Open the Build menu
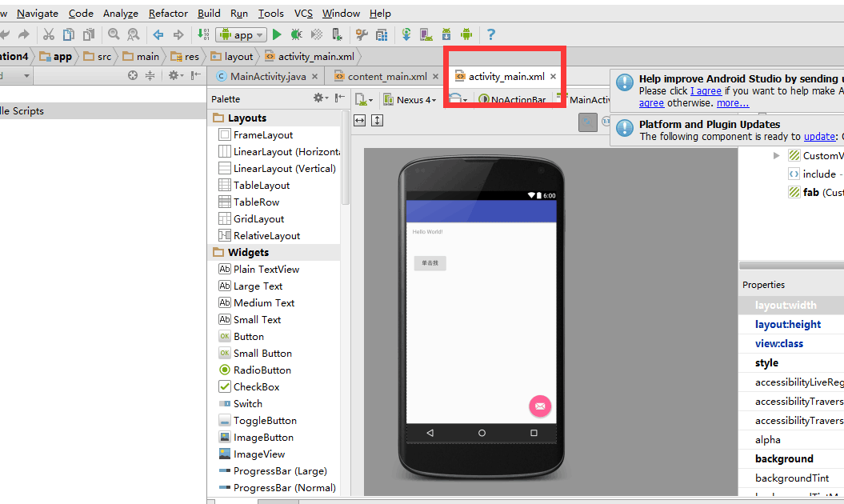 click(x=209, y=14)
